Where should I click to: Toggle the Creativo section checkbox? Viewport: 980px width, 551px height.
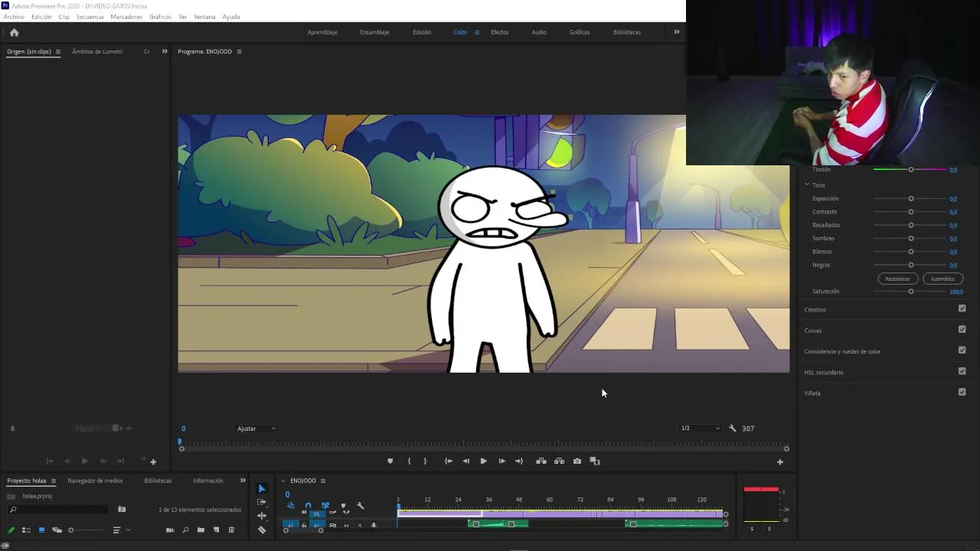tap(962, 308)
